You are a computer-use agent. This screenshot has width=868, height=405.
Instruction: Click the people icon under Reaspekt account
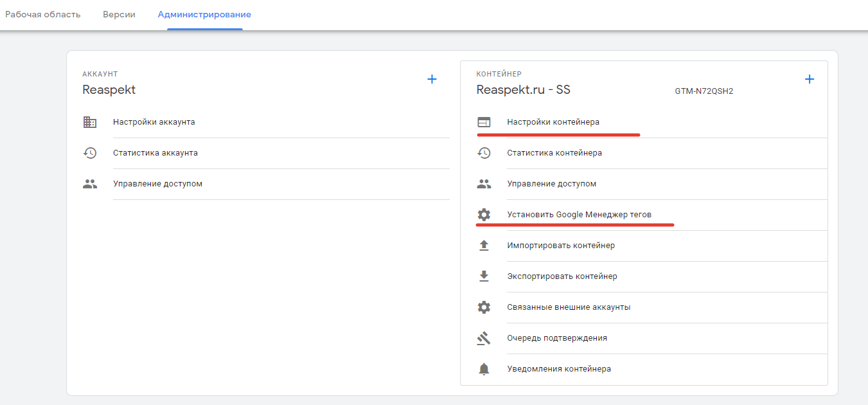(90, 184)
